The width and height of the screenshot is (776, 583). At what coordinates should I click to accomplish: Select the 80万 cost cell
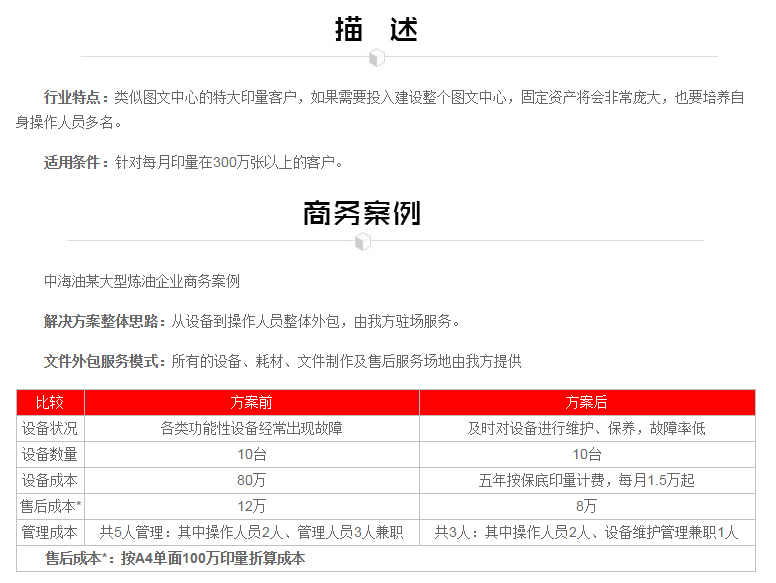[x=251, y=480]
